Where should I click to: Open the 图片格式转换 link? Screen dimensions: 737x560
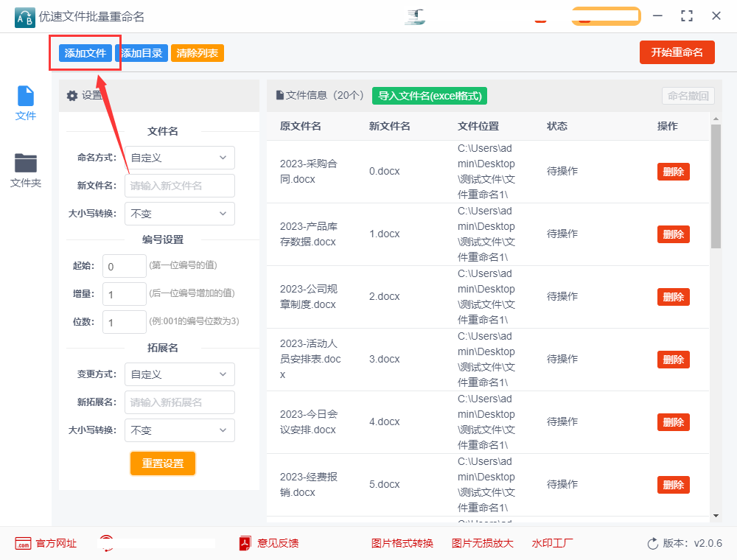tap(402, 544)
